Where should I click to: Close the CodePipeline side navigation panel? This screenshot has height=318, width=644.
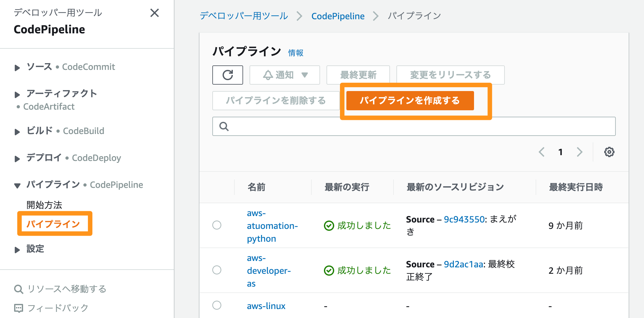[155, 13]
